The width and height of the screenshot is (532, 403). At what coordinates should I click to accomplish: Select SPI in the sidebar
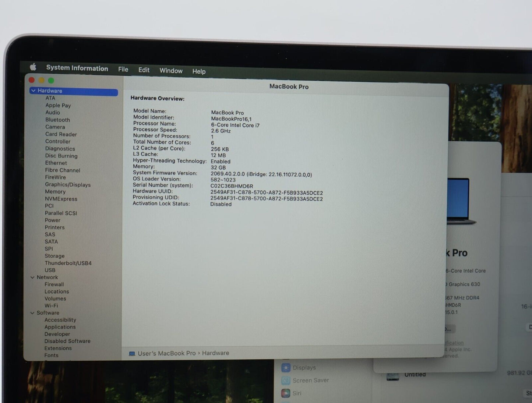(49, 249)
